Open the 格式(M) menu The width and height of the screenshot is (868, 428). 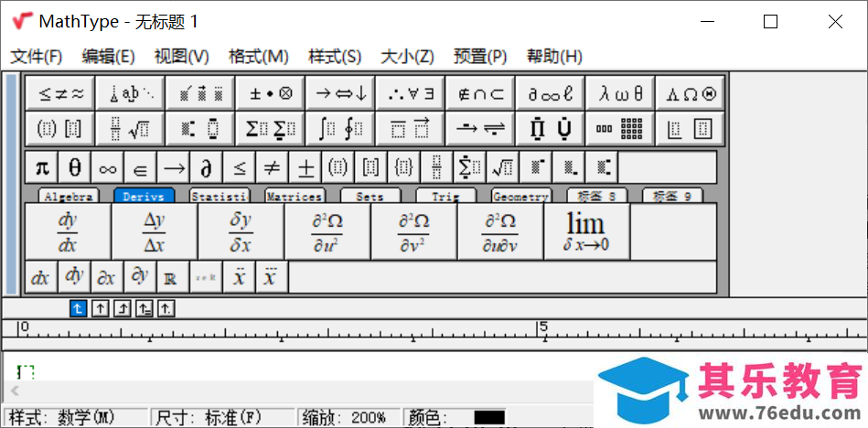(x=259, y=57)
